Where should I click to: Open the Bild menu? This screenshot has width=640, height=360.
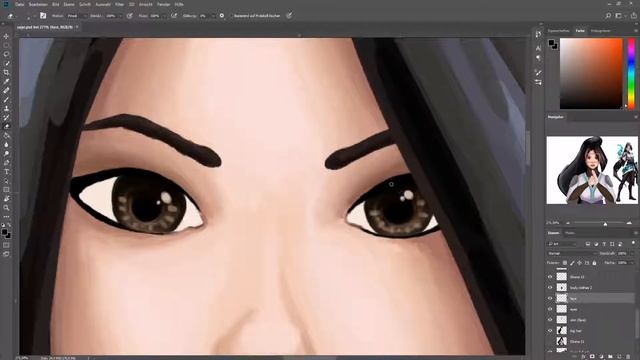(x=56, y=4)
